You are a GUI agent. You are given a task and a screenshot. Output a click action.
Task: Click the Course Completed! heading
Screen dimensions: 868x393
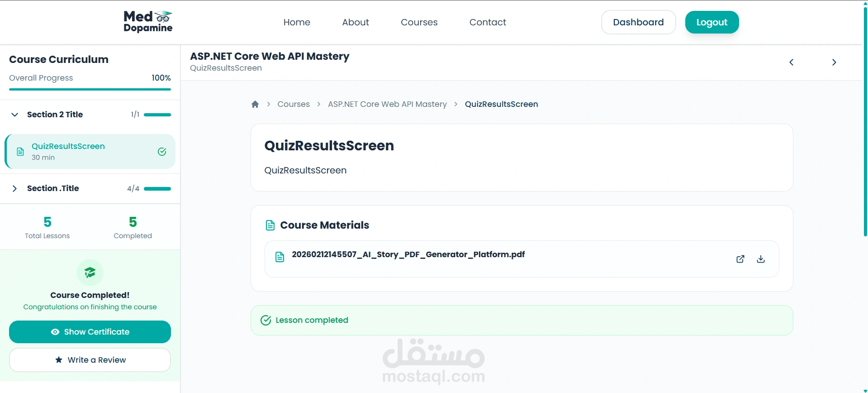pos(90,295)
